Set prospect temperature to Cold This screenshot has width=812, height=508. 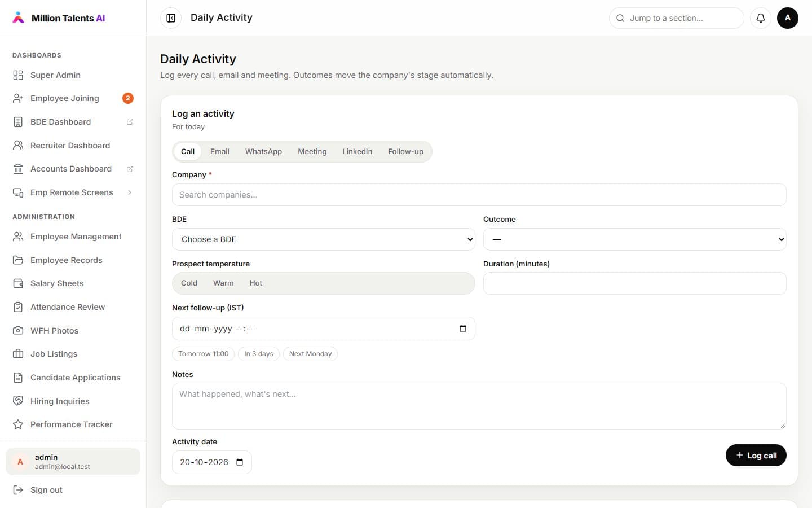(189, 283)
